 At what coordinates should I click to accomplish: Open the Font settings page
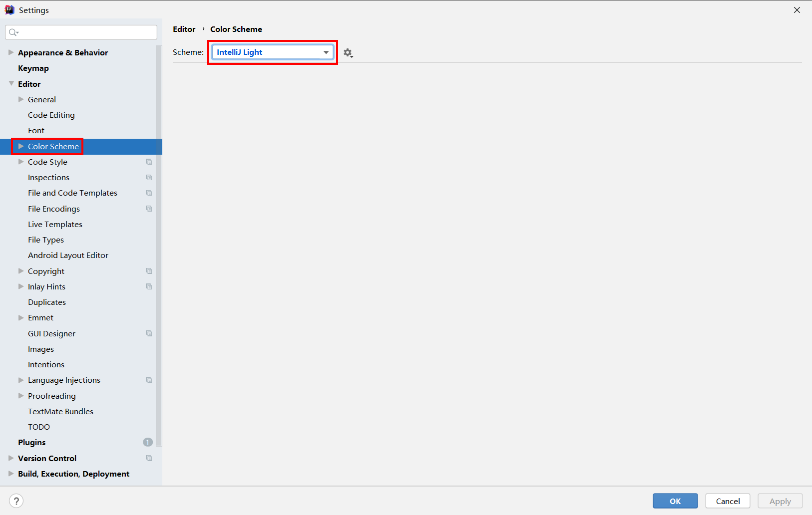tap(36, 130)
